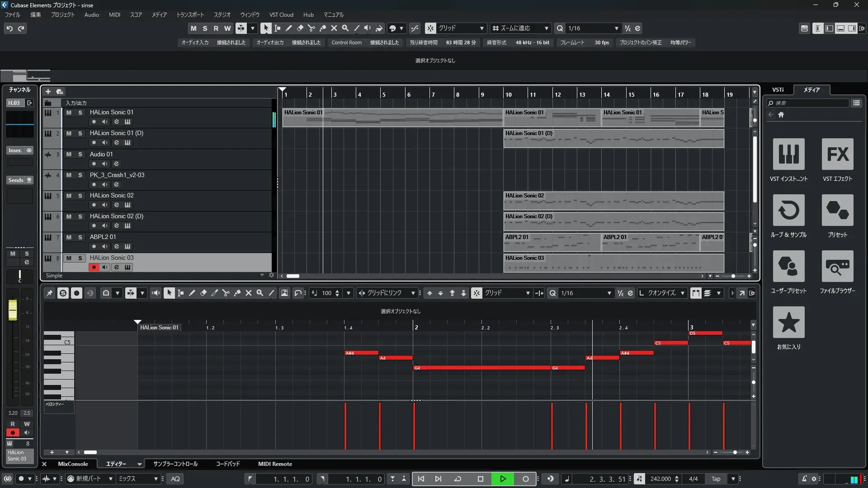Image resolution: width=868 pixels, height=488 pixels.
Task: Mute the Audio 01 track
Action: (69, 155)
